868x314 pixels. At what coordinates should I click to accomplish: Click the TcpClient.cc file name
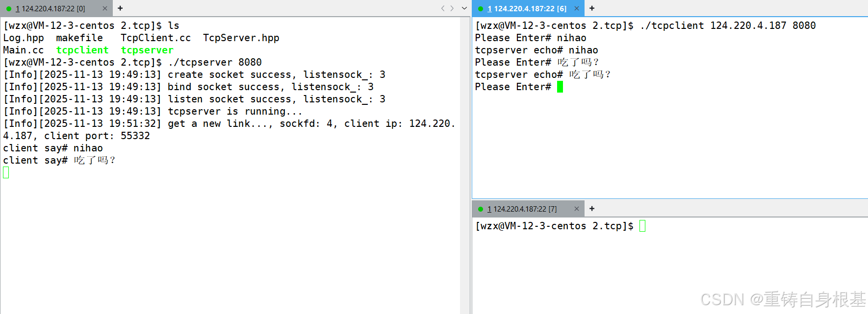tap(156, 38)
